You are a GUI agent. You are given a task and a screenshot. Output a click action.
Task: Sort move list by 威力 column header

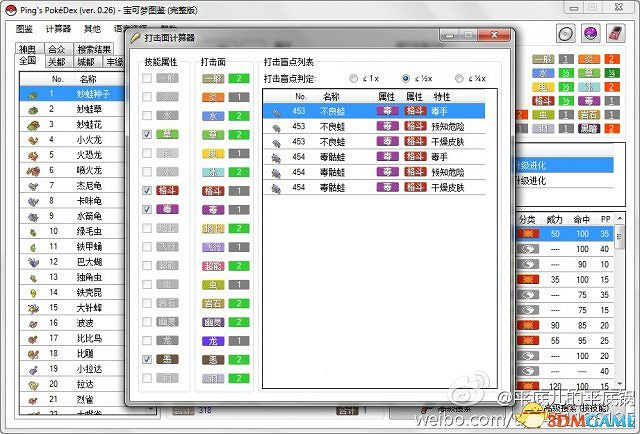tap(554, 220)
